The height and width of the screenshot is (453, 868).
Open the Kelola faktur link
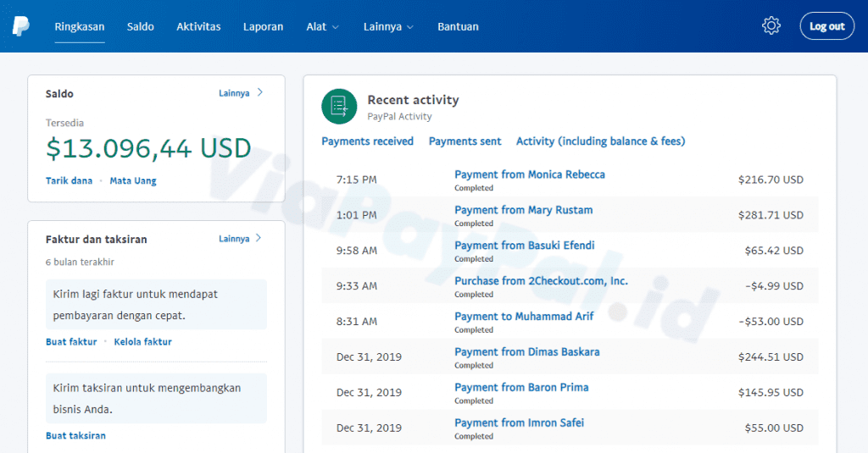click(142, 342)
